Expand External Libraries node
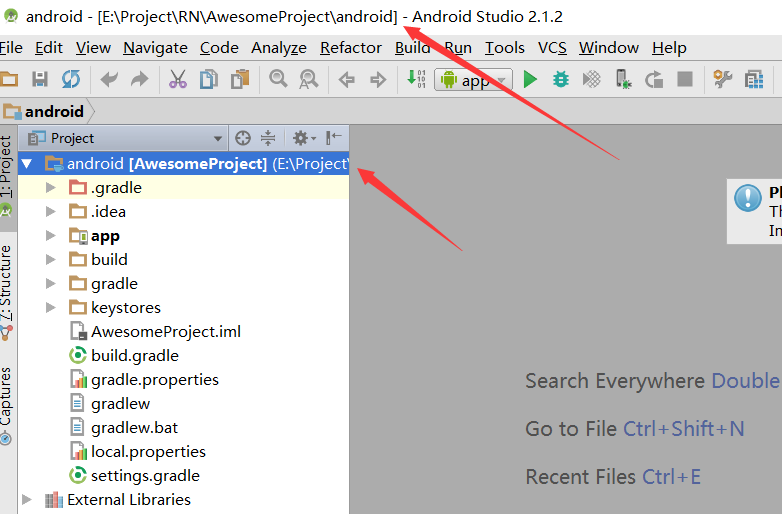Screen dimensions: 782x514 click(x=27, y=500)
